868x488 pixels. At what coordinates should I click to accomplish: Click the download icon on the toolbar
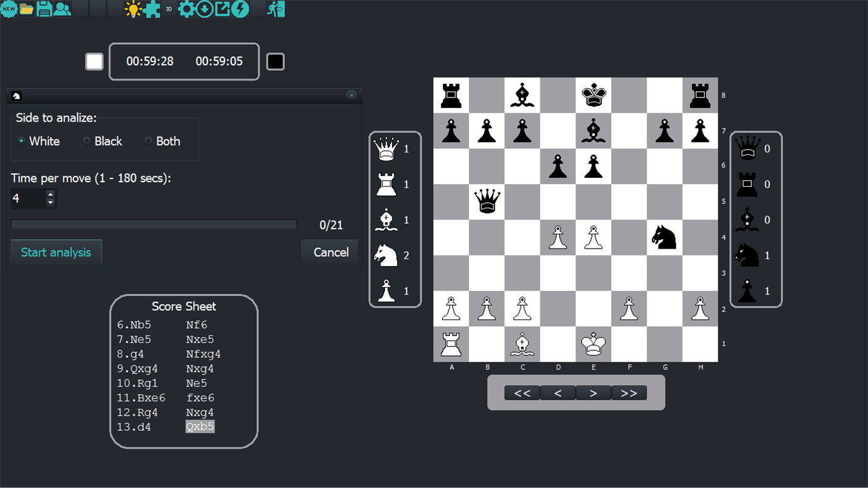tap(204, 9)
